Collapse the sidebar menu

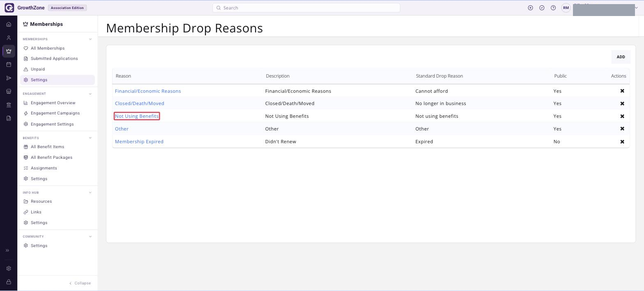[x=80, y=283]
